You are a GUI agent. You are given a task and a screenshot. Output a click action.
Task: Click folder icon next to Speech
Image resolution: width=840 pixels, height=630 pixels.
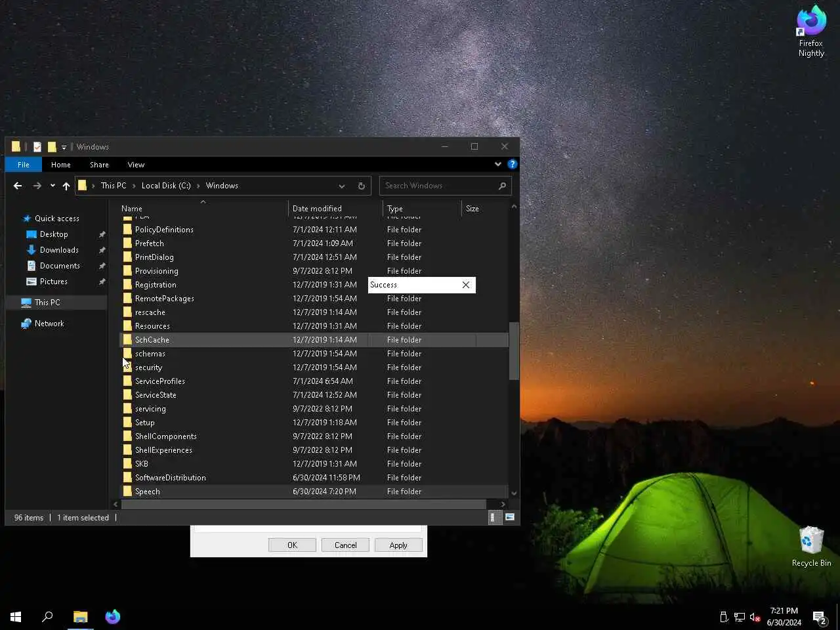click(x=127, y=492)
